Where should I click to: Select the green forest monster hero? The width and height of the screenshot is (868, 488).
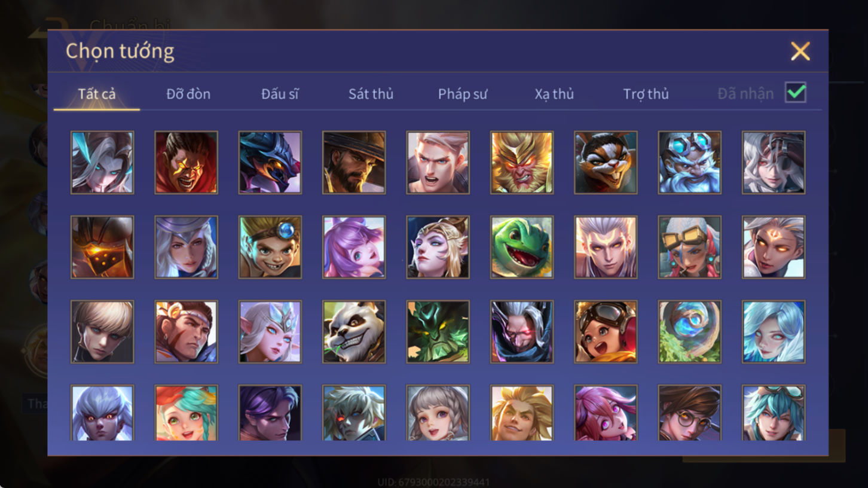click(438, 332)
